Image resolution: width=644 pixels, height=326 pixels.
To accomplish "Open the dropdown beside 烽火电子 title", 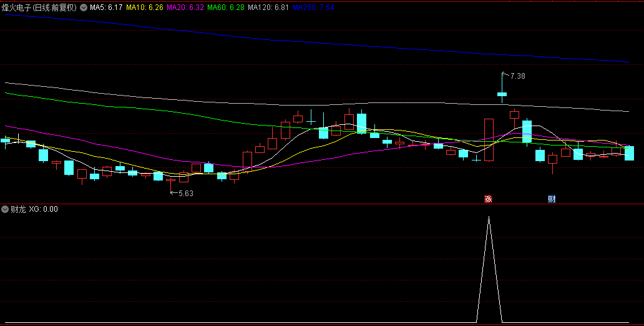I will [x=84, y=7].
